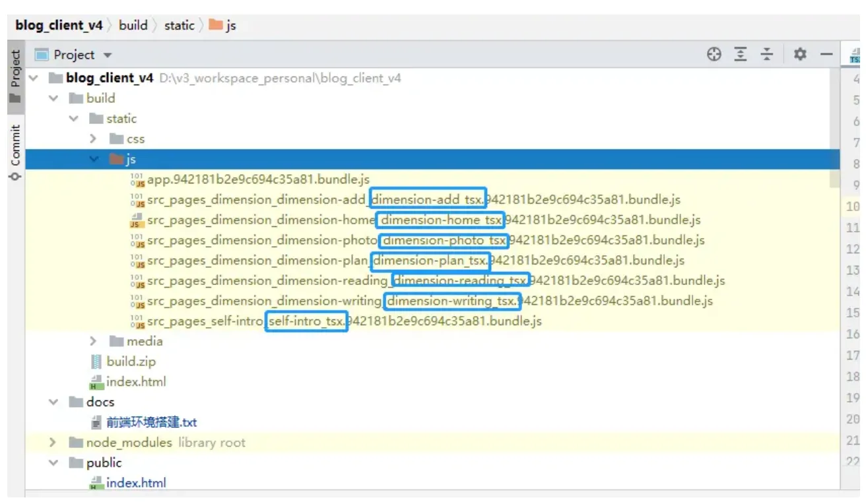Click editor line number 10
This screenshot has height=504, width=866.
tap(853, 207)
